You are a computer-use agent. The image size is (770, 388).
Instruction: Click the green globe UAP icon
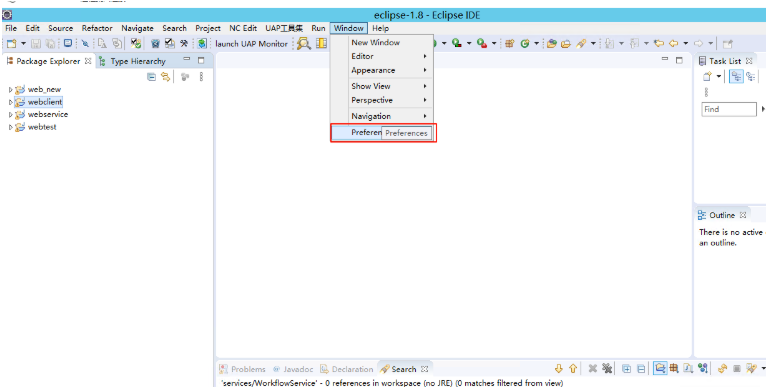pyautogui.click(x=202, y=44)
